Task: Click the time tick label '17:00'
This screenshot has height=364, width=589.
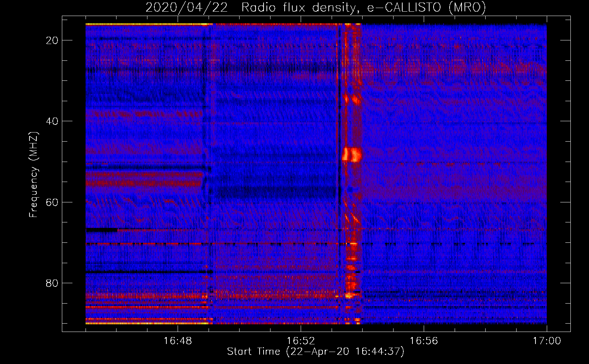Action: (547, 341)
